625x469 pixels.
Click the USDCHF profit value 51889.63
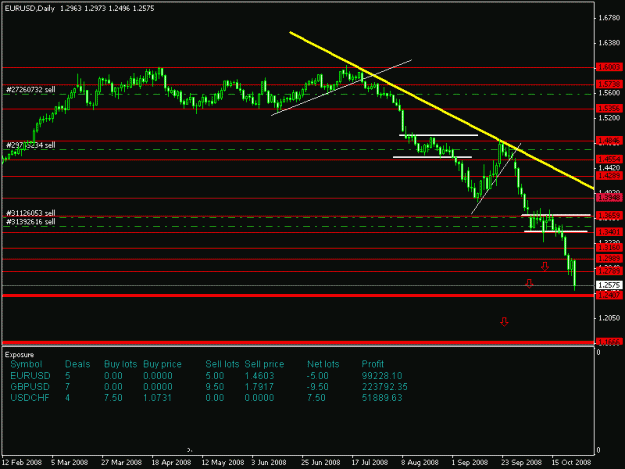point(382,398)
